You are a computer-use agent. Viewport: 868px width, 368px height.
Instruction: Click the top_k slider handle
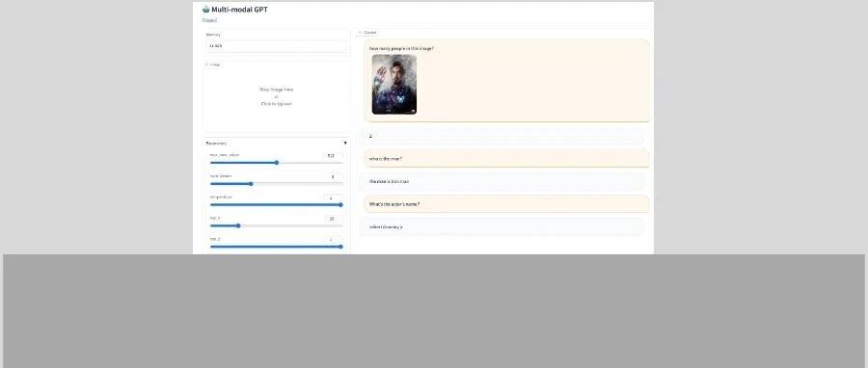tap(238, 225)
